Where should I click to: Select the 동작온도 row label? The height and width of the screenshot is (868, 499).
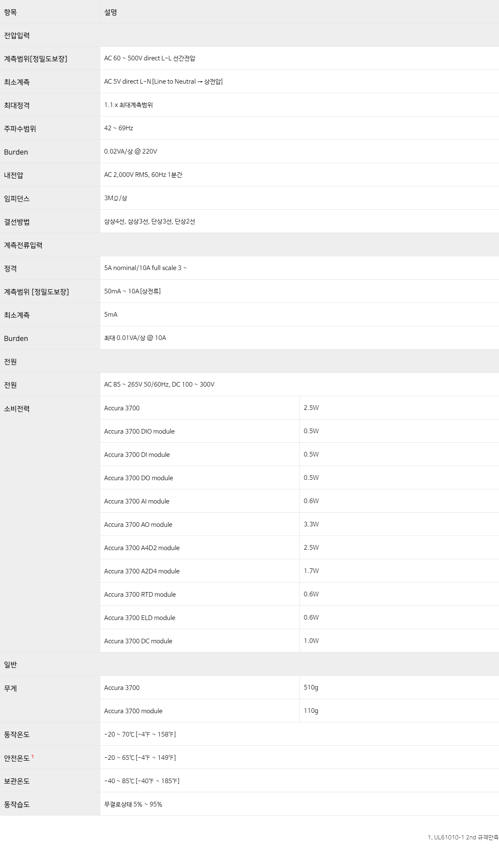tap(17, 734)
